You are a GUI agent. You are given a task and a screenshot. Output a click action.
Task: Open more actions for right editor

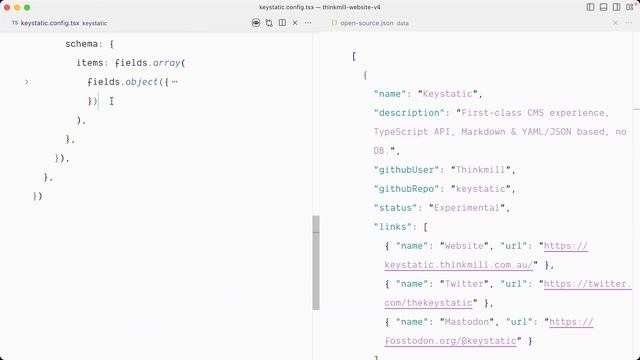pos(629,23)
